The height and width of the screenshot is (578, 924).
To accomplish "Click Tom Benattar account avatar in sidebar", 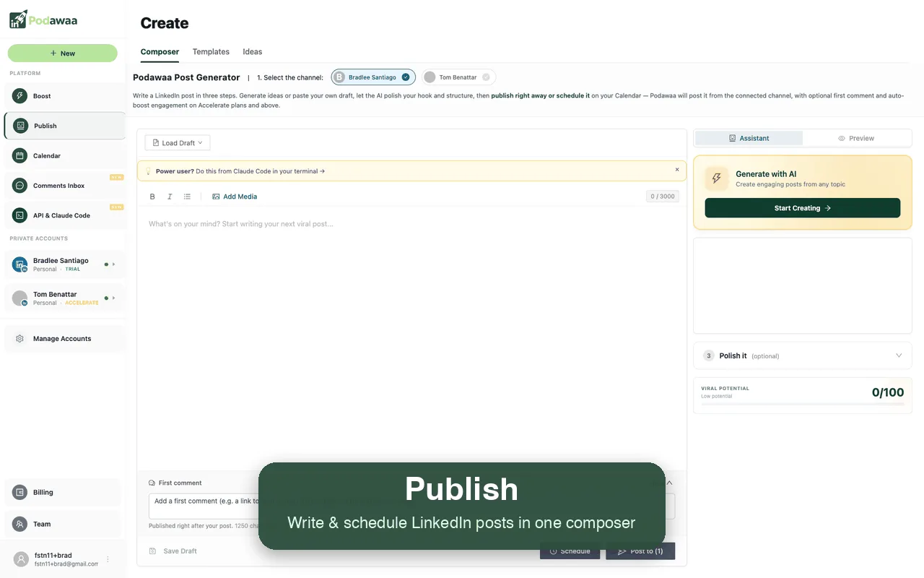I will [x=20, y=298].
